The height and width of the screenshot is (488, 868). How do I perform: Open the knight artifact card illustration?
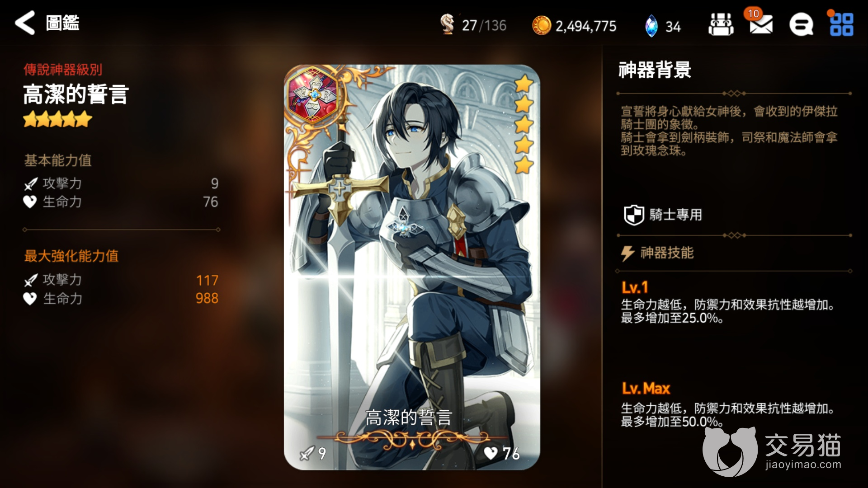tap(412, 267)
